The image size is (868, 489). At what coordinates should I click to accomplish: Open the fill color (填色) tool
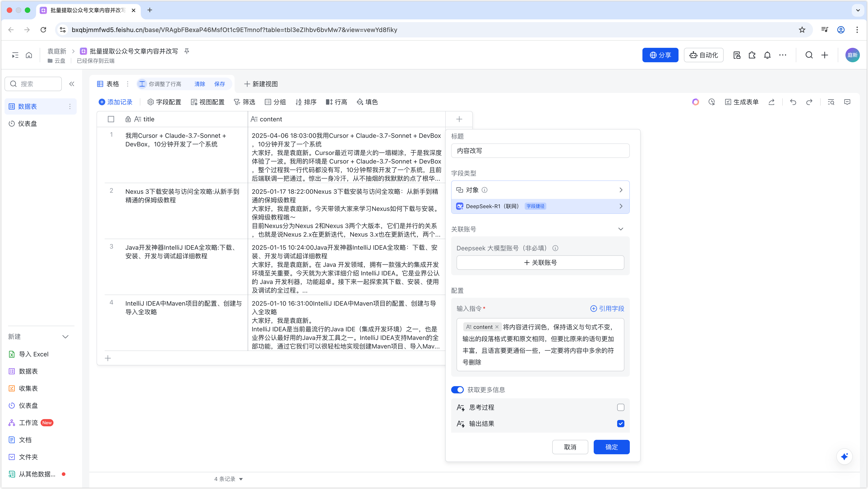click(367, 102)
